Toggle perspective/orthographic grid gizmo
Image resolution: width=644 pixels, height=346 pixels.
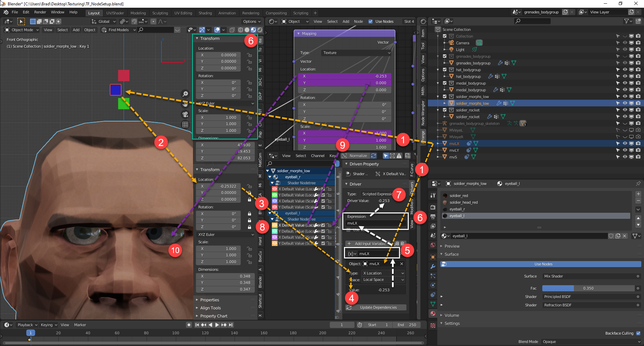185,125
